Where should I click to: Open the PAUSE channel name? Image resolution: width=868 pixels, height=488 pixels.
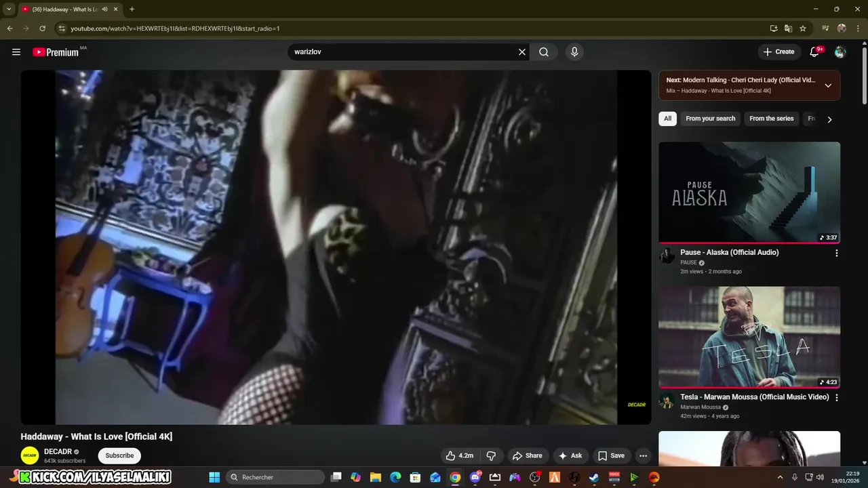tap(688, 262)
